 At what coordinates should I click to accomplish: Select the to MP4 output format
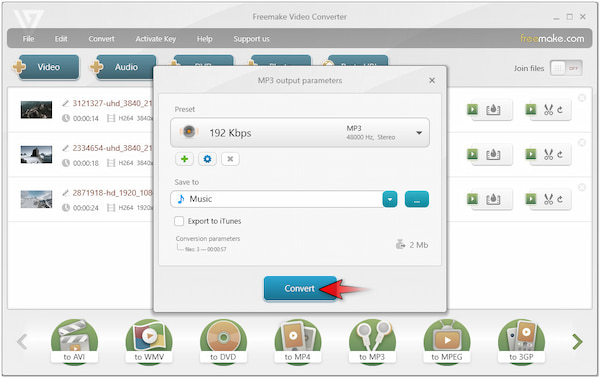tap(298, 341)
